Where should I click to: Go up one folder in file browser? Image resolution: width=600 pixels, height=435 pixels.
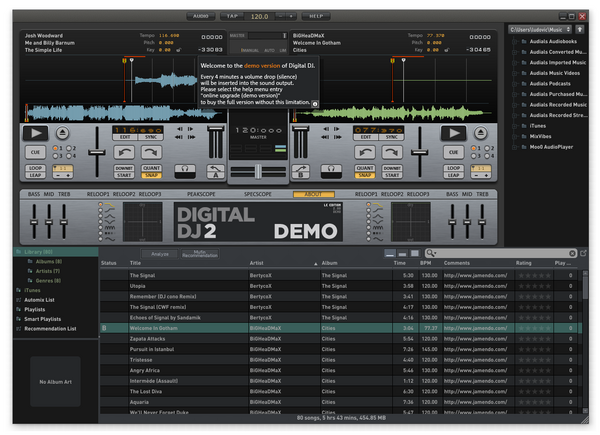(580, 29)
